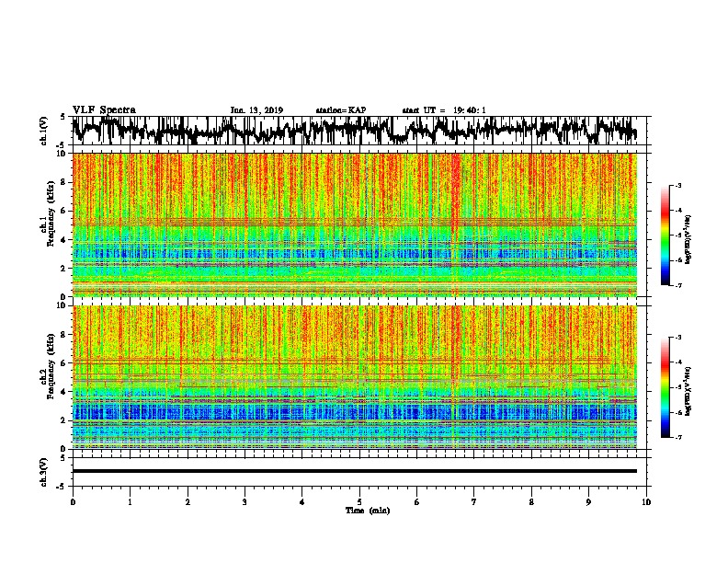Click time axis tick label '10'
The width and height of the screenshot is (728, 563).
pyautogui.click(x=646, y=502)
